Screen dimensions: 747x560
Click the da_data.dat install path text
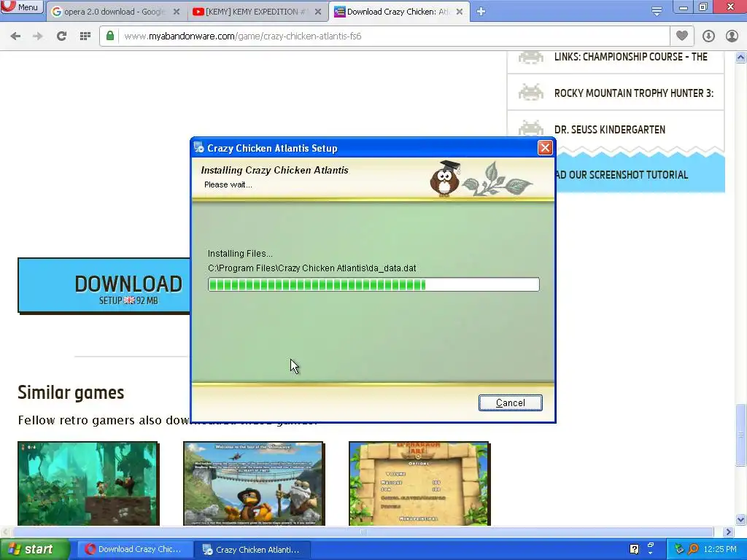(312, 268)
